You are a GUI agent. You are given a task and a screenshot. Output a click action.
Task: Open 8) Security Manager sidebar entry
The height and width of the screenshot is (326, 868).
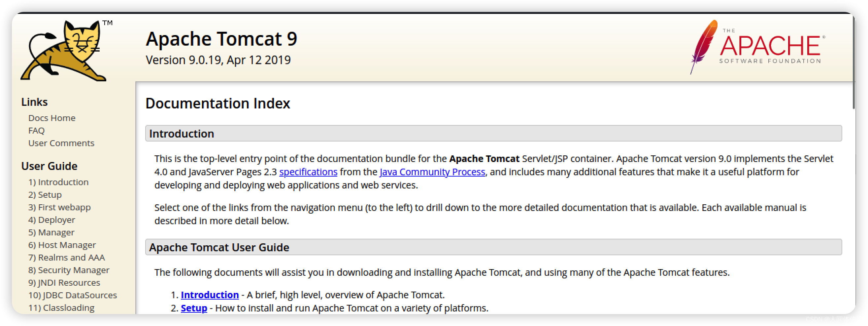[x=69, y=270]
